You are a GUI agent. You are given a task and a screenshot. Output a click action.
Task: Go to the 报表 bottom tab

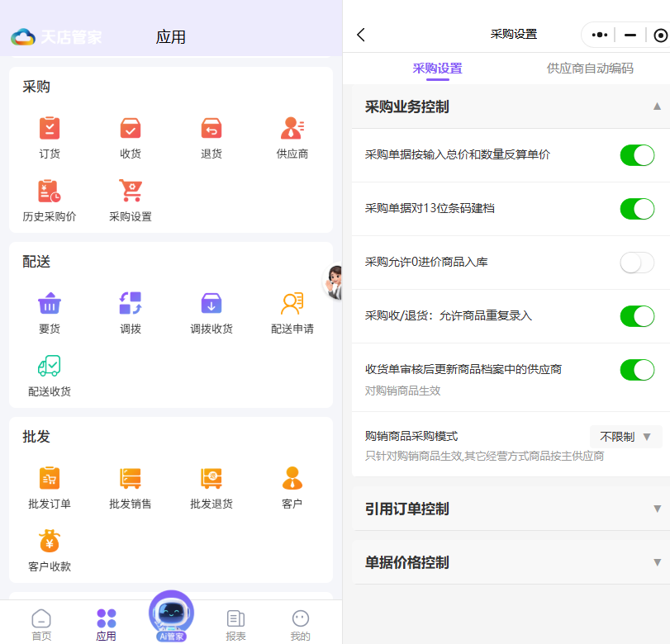[235, 623]
